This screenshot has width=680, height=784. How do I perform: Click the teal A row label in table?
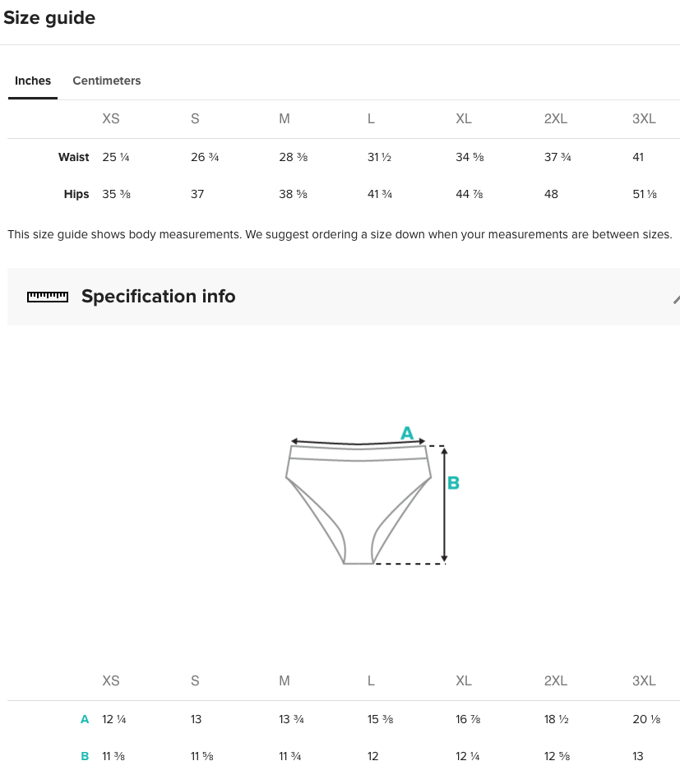pyautogui.click(x=85, y=720)
